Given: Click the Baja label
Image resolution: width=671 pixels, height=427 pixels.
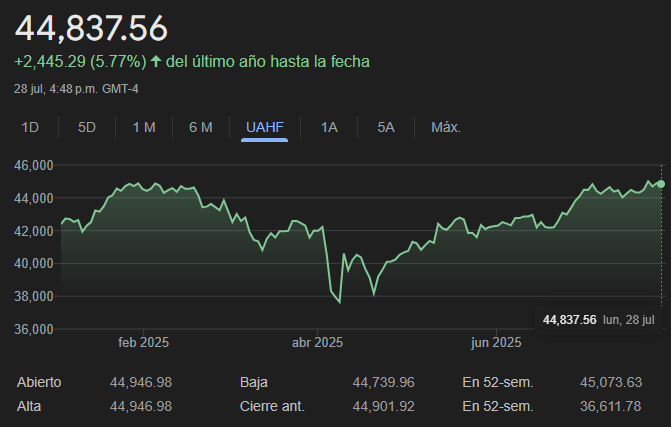Looking at the screenshot, I should pyautogui.click(x=254, y=382).
